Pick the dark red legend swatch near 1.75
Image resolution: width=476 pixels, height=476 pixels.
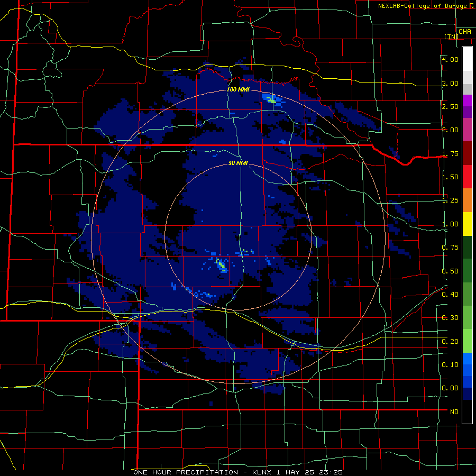point(467,153)
